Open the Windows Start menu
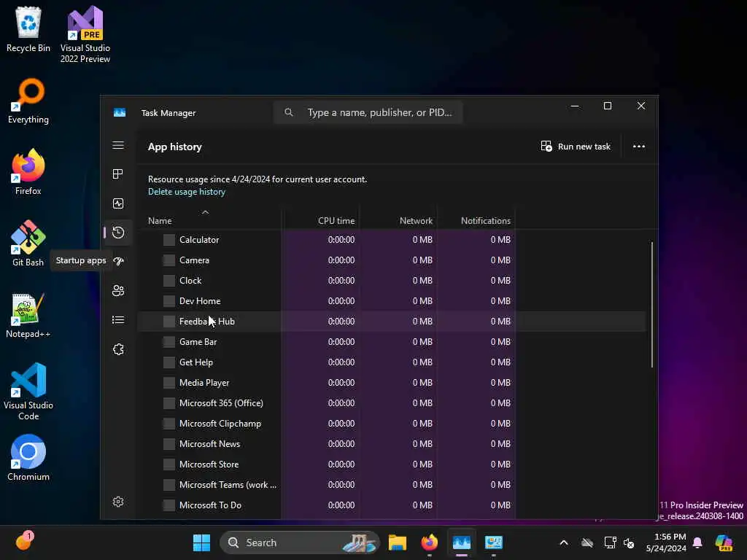The image size is (747, 560). [x=201, y=542]
